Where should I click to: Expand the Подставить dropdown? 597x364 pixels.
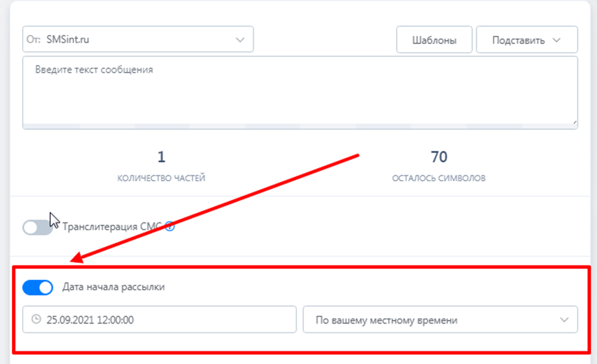point(527,40)
